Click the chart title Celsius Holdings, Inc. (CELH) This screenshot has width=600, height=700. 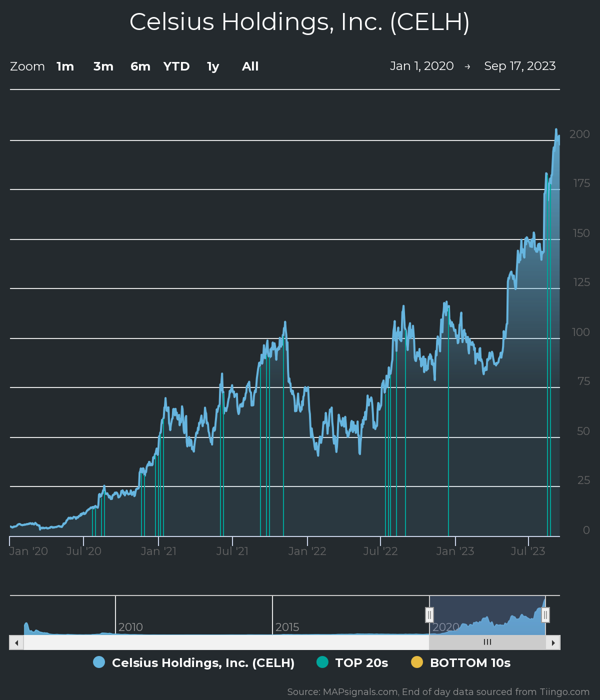(x=300, y=22)
